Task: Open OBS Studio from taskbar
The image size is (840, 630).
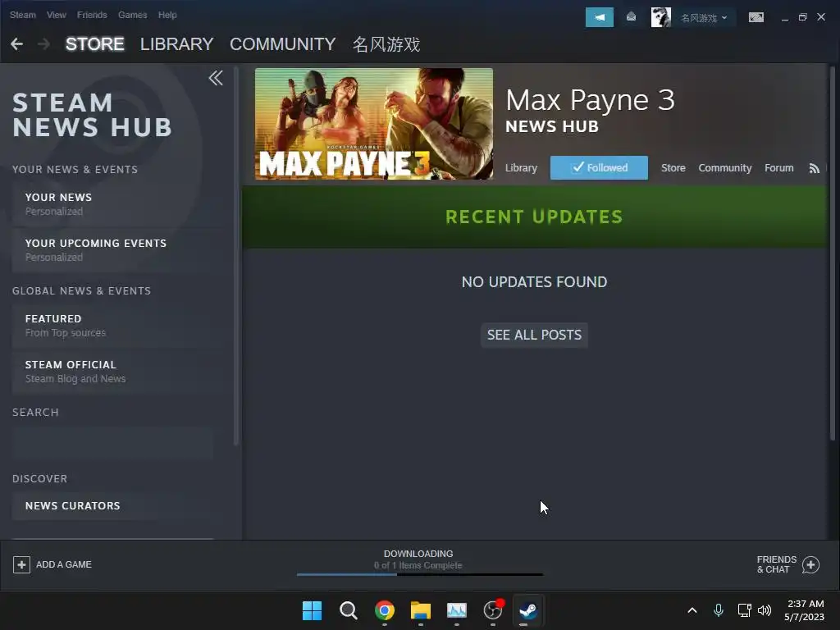Action: (493, 610)
